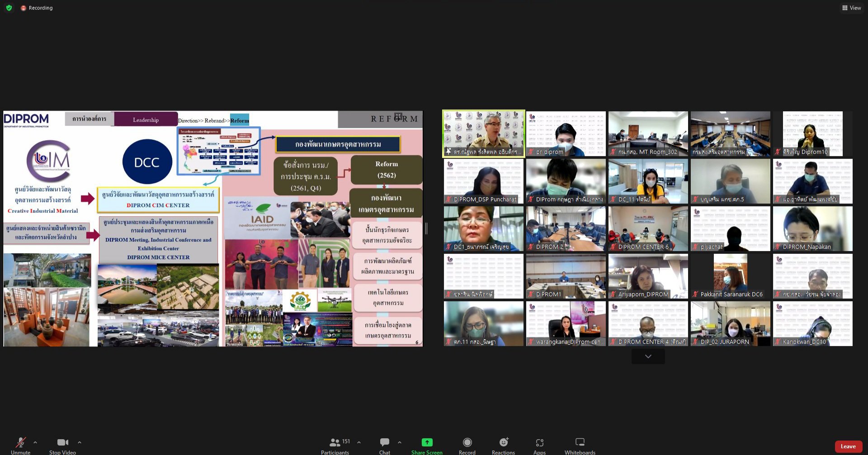Select Pakkanit Saranaruk DC6 video tile
This screenshot has width=868, height=455.
pyautogui.click(x=731, y=276)
